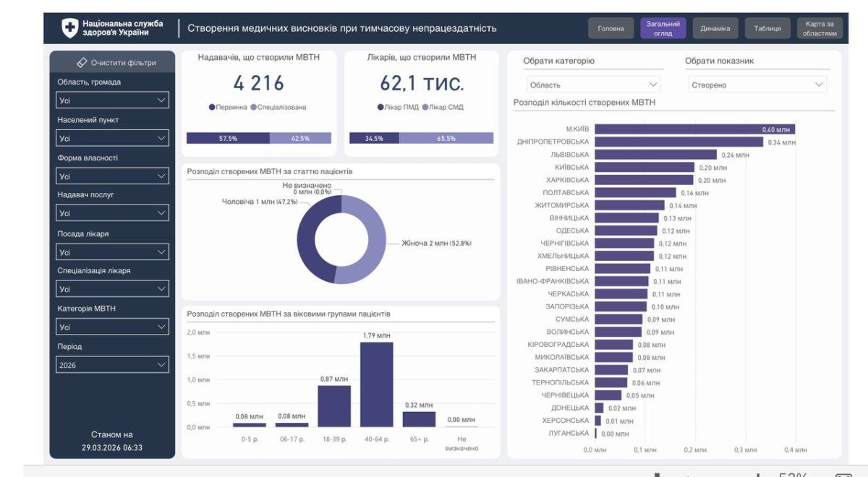Select the М.КИЇВ bar in region chart
868x477 pixels.
coord(694,129)
